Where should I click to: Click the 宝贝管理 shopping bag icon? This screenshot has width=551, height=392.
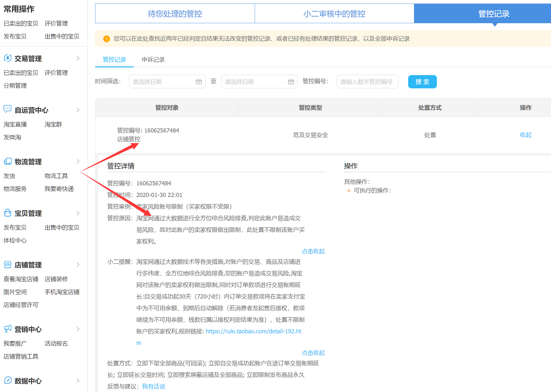(x=7, y=213)
